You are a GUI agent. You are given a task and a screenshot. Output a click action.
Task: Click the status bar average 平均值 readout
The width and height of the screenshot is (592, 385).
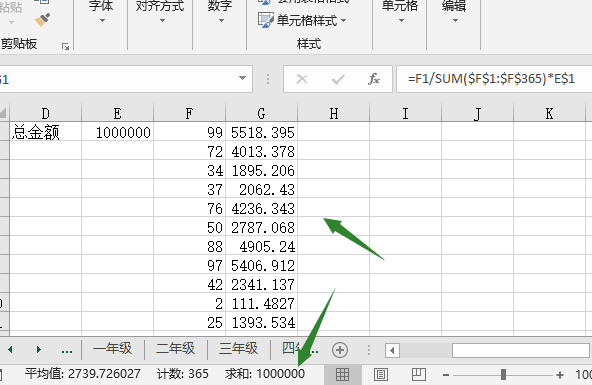click(83, 374)
